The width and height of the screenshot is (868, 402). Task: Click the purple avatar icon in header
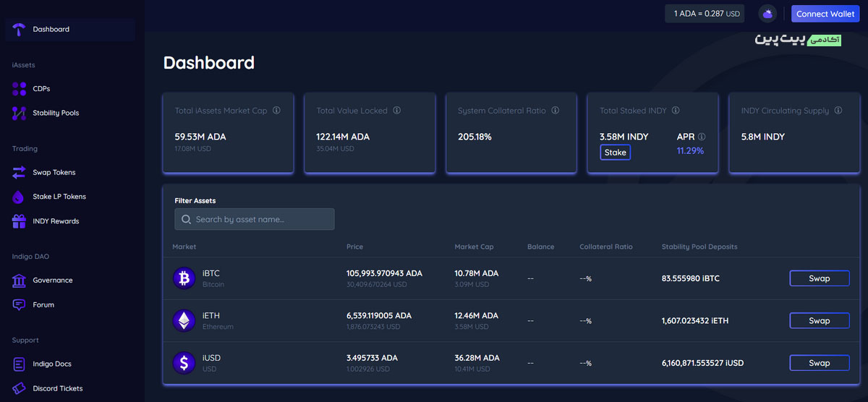(x=768, y=14)
